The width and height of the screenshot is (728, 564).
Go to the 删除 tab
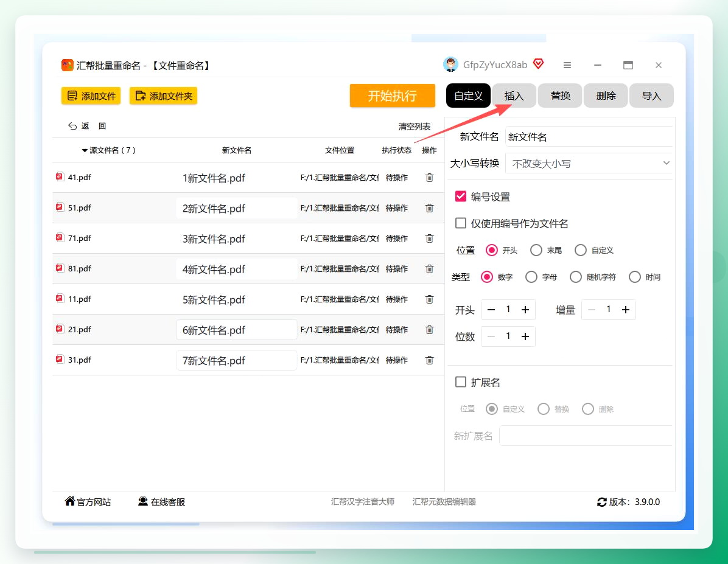(606, 96)
